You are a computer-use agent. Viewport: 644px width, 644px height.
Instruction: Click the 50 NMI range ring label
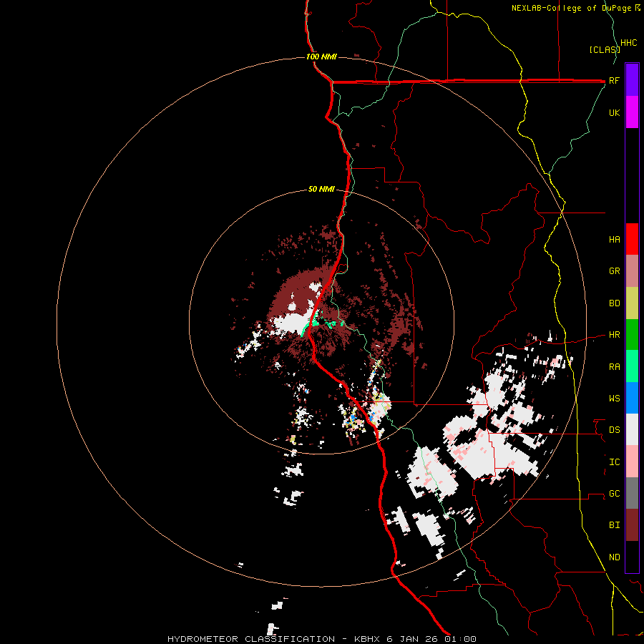(321, 190)
